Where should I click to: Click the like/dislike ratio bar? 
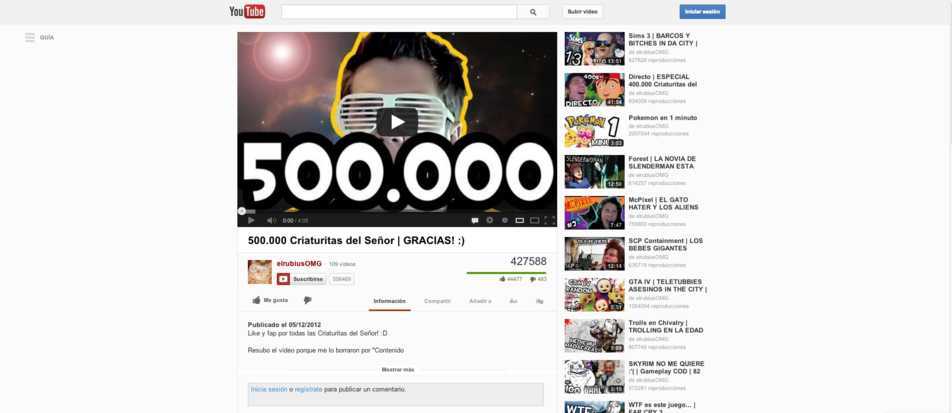pos(506,273)
